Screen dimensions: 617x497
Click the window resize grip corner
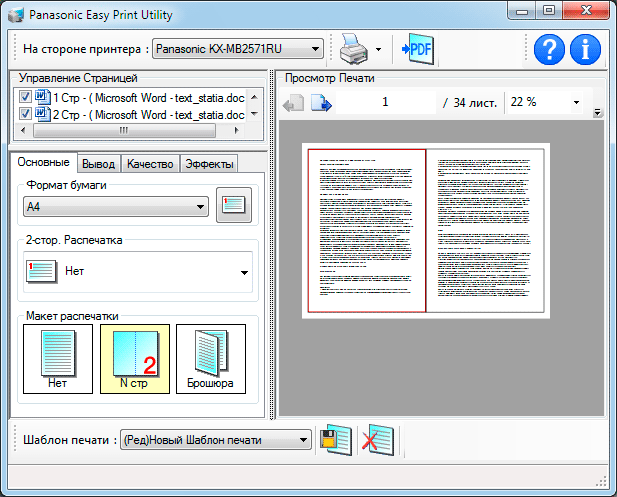601,481
